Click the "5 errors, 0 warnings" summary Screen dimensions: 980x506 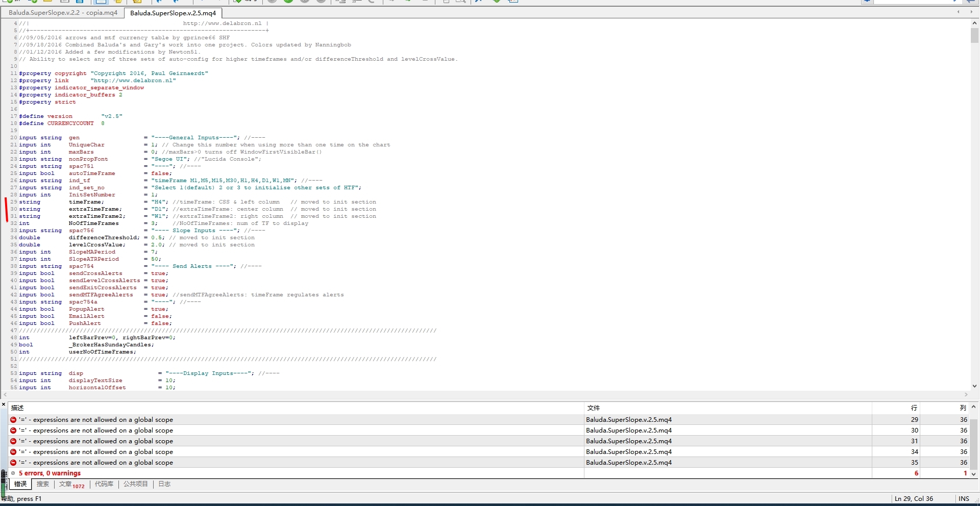click(x=50, y=473)
